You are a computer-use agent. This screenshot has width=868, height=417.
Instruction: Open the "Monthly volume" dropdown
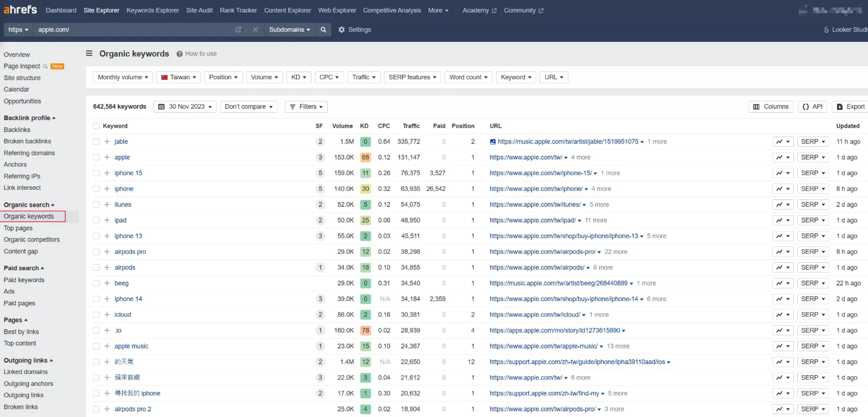[x=122, y=77]
